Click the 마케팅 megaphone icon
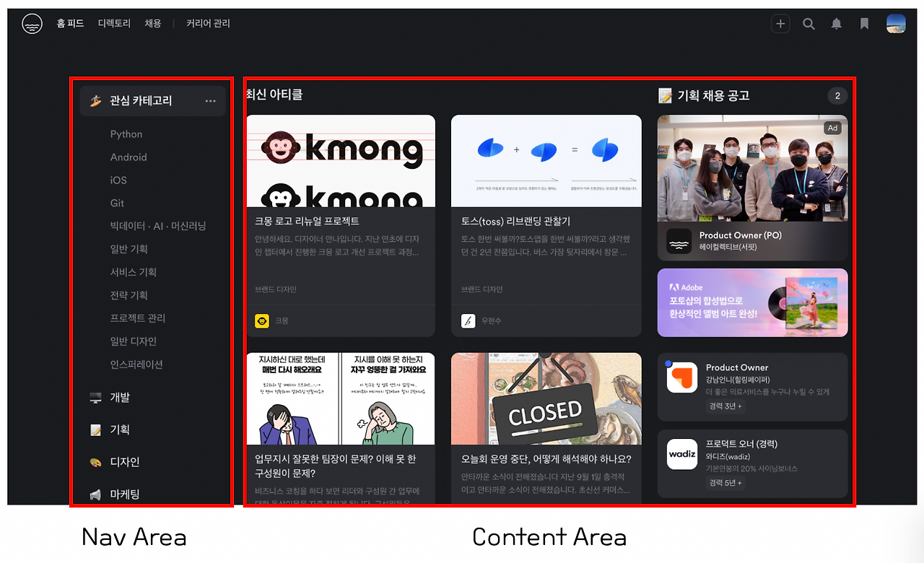 coord(95,494)
